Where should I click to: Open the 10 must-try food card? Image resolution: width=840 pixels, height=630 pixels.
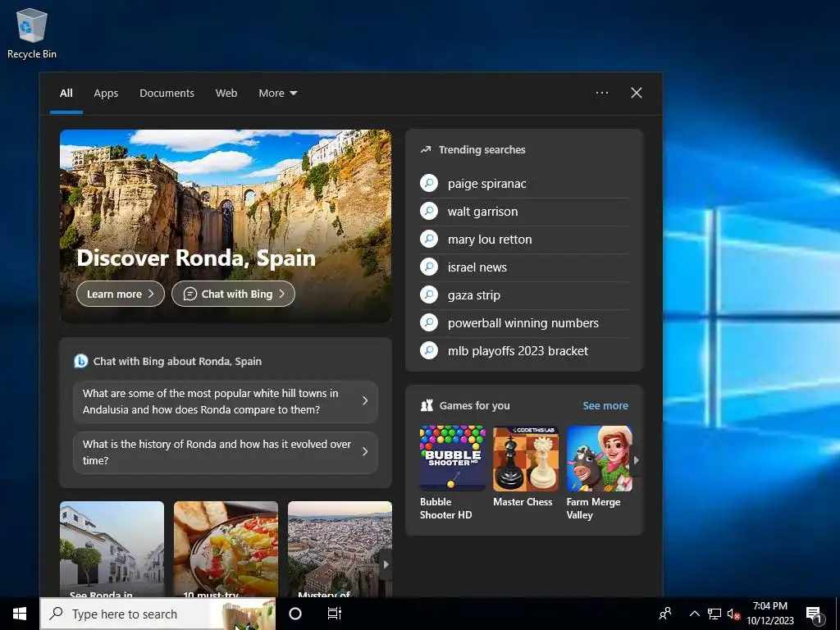[x=226, y=550]
